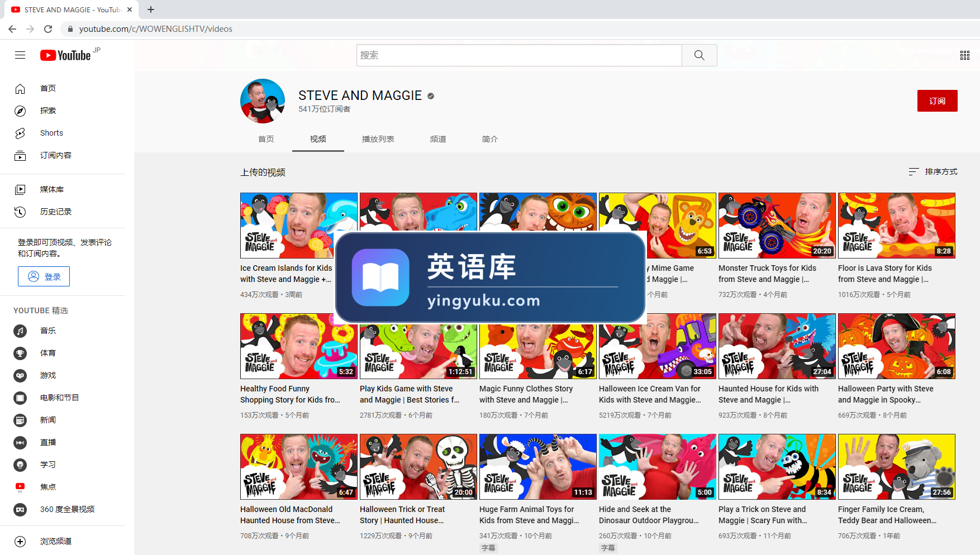The width and height of the screenshot is (980, 555).
Task: Open sort options 排序方式
Action: click(x=933, y=171)
